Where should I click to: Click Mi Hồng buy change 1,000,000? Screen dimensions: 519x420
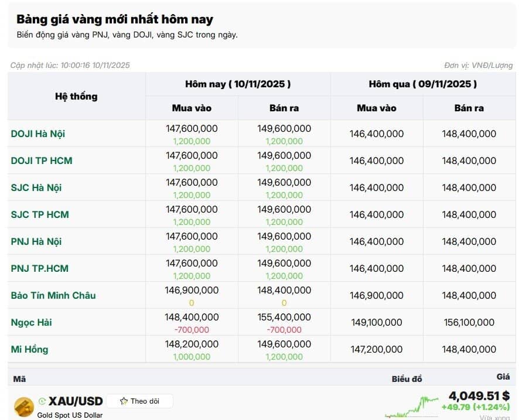[192, 357]
